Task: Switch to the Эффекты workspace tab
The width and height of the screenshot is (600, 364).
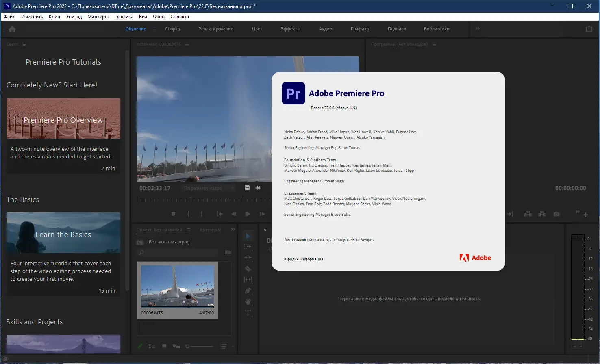Action: pyautogui.click(x=290, y=29)
